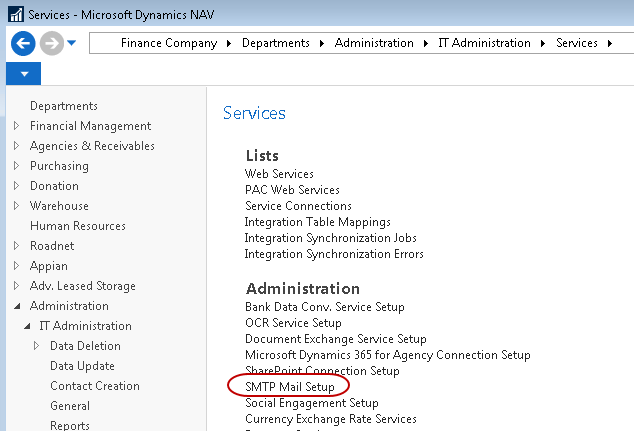
Task: Click Finance Company in the breadcrumb bar
Action: tap(168, 43)
